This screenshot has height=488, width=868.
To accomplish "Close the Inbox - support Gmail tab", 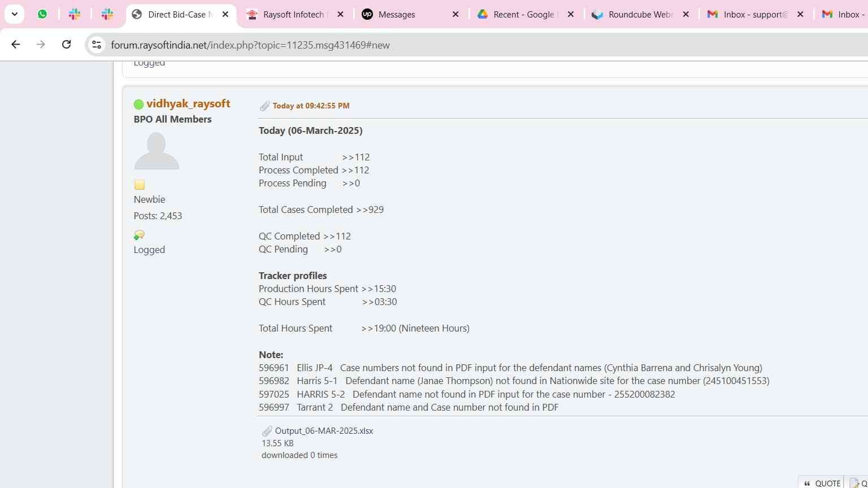I will pyautogui.click(x=800, y=15).
